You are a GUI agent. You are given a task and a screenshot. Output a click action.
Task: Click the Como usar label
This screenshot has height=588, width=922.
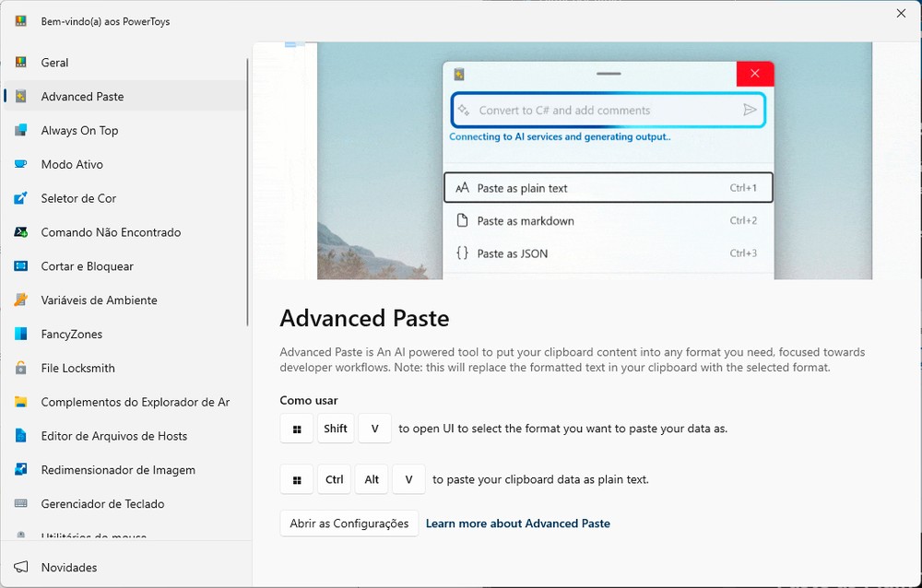[309, 400]
